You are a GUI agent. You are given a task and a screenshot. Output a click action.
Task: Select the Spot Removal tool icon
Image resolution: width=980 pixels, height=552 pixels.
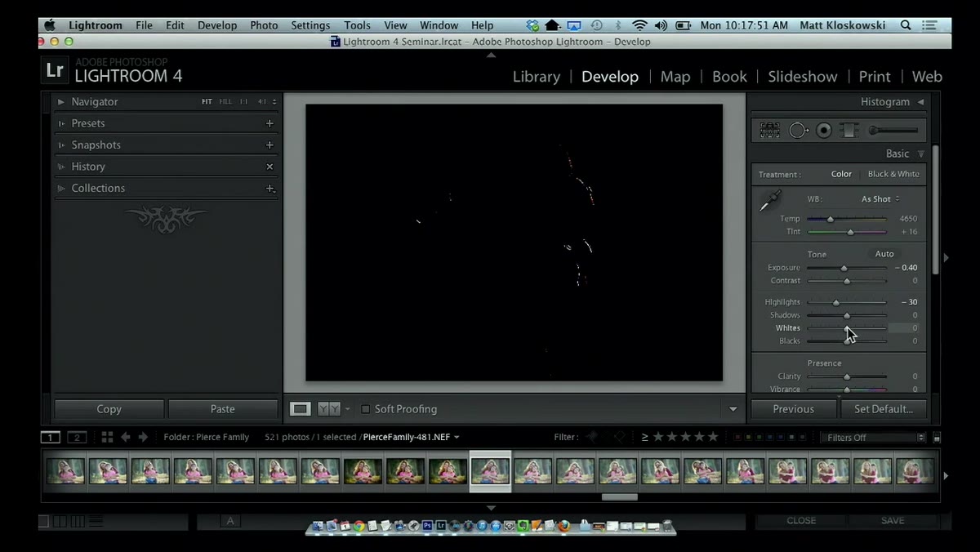coord(798,130)
